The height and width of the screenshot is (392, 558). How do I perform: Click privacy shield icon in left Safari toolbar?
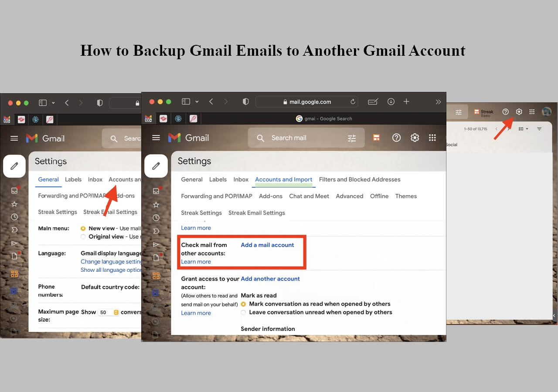(100, 103)
